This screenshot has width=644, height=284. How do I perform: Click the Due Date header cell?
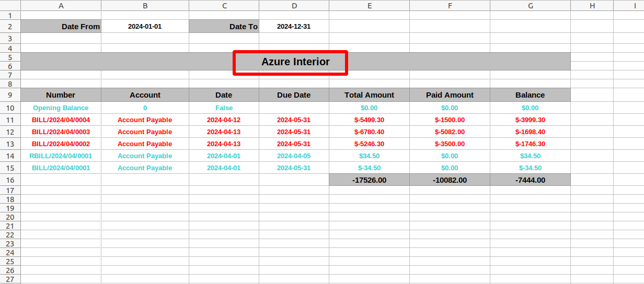(x=294, y=95)
